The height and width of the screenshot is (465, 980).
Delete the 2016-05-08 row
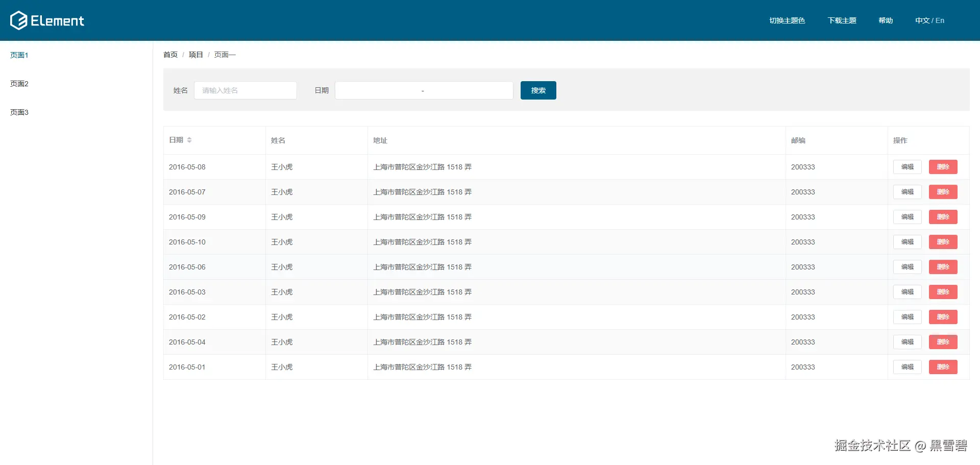point(943,167)
